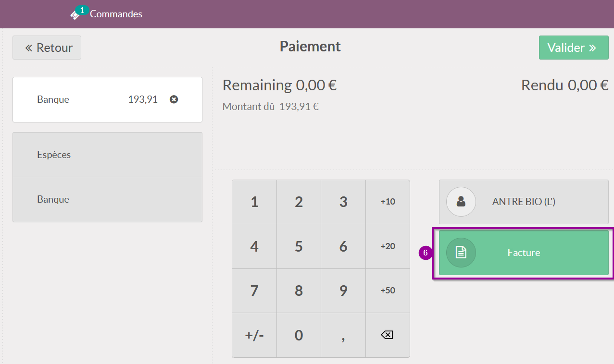Toggle the Facture invoice option
This screenshot has height=364, width=614.
tap(524, 253)
